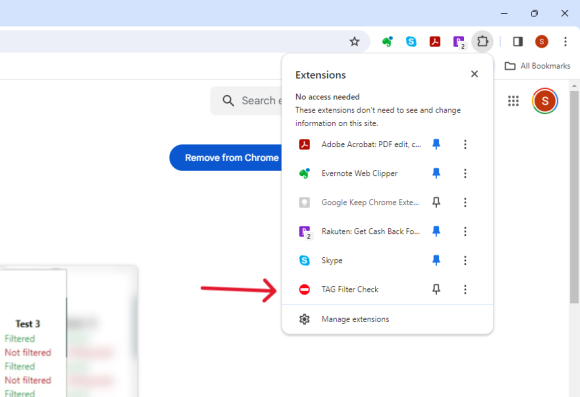Open the Evernote Web Clipper toolbar icon
This screenshot has height=397, width=580.
point(387,41)
